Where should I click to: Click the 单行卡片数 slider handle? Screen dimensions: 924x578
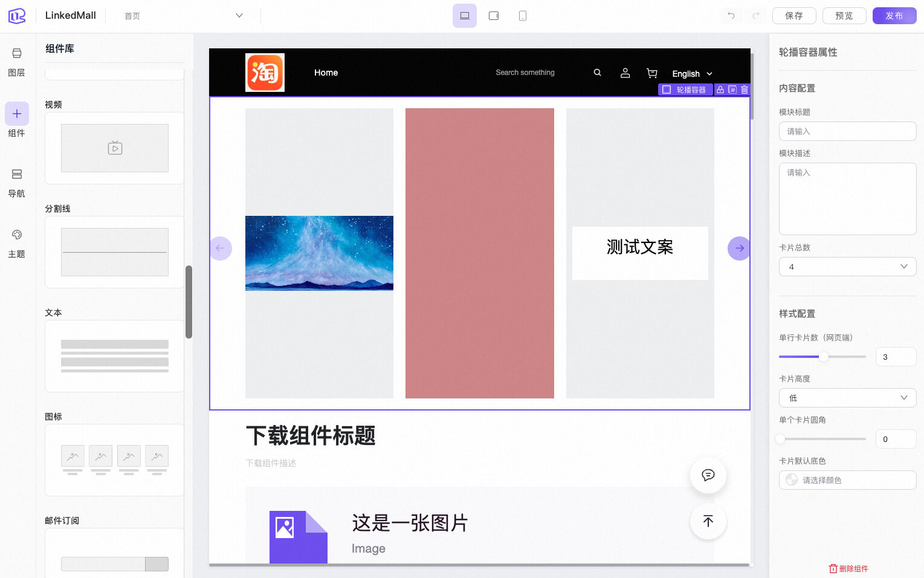click(823, 357)
